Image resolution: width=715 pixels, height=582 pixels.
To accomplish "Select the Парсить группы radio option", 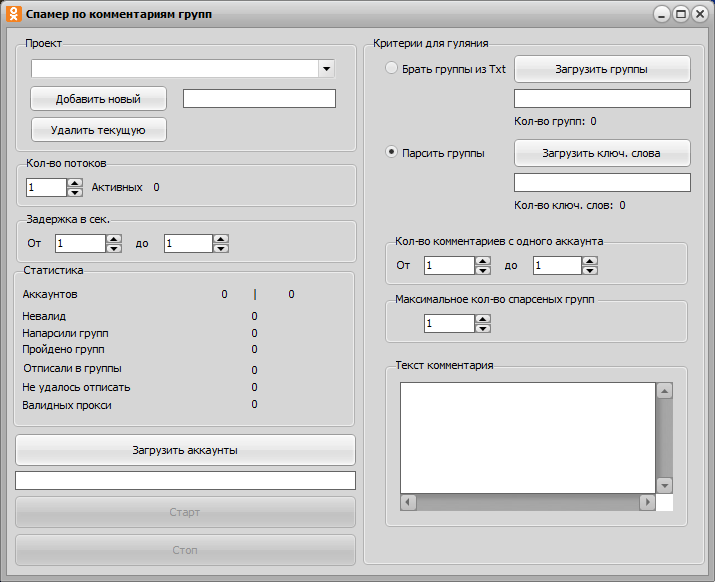I will [x=391, y=153].
